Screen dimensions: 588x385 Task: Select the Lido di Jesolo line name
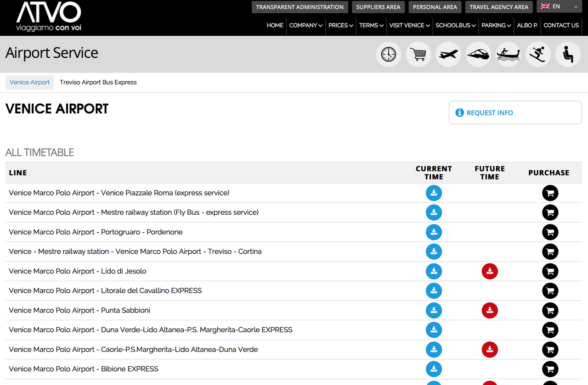pos(78,271)
